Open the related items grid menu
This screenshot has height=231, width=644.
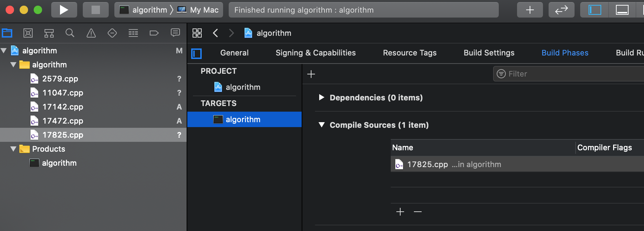(197, 33)
